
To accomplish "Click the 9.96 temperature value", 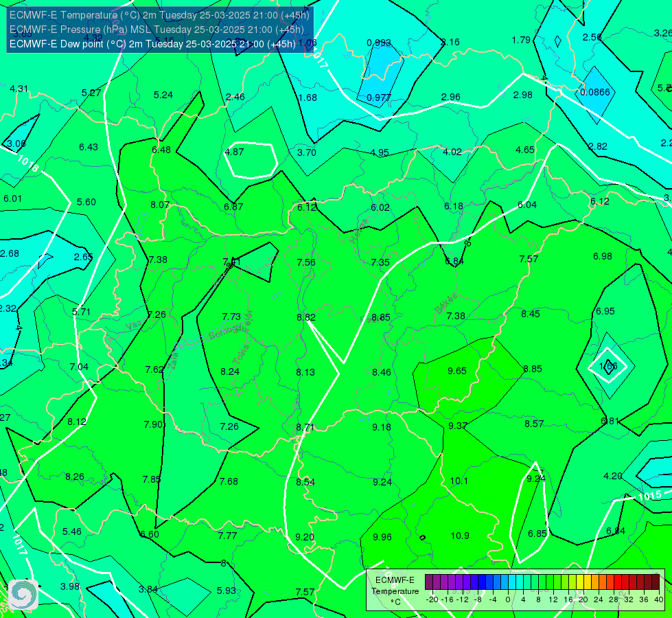I will click(x=382, y=537).
